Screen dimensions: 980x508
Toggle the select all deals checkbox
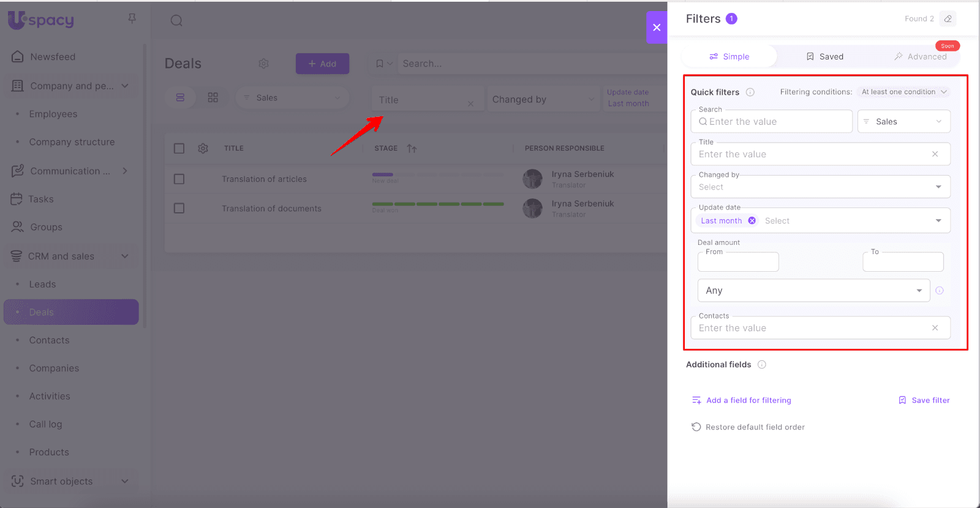[179, 148]
